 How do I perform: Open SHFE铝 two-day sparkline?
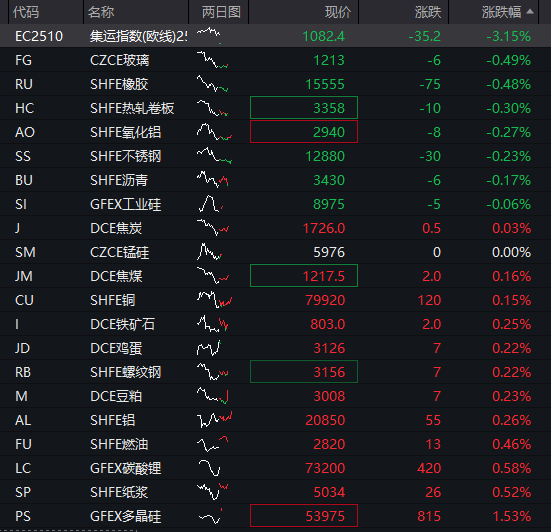[x=214, y=419]
